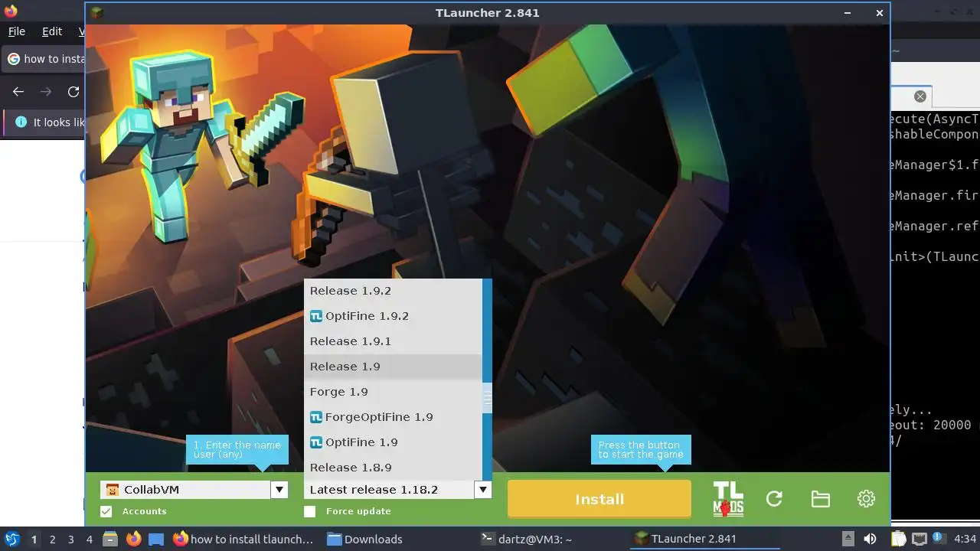Image resolution: width=980 pixels, height=551 pixels.
Task: Open Firefox Edit menu
Action: point(52,31)
